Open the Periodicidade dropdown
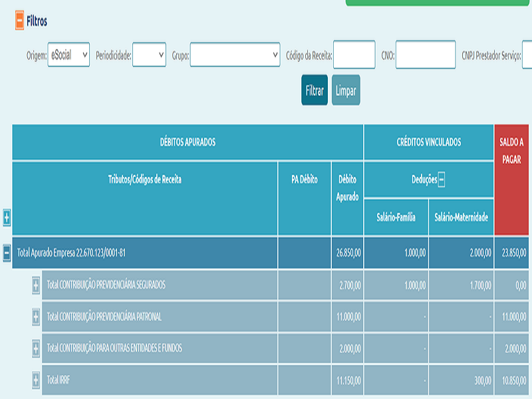 coord(149,55)
